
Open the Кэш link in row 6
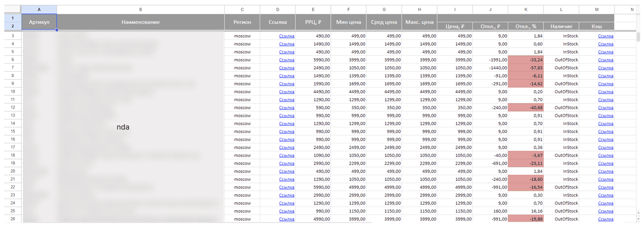(606, 60)
